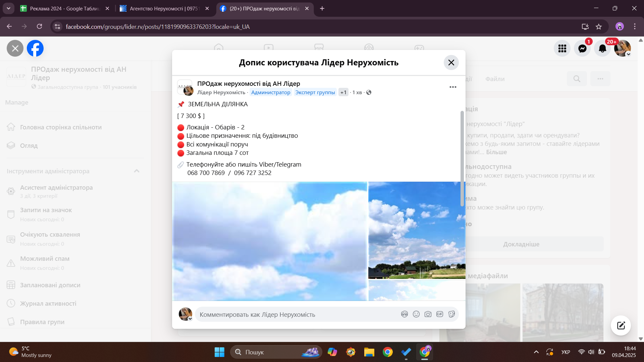Open the notifications bell icon
The height and width of the screenshot is (362, 644).
602,49
